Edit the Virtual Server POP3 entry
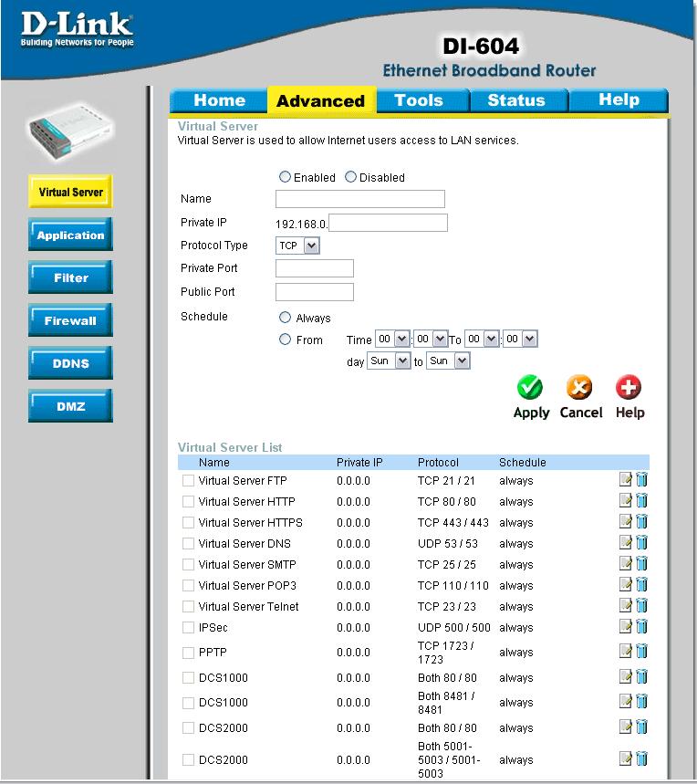 (x=626, y=584)
